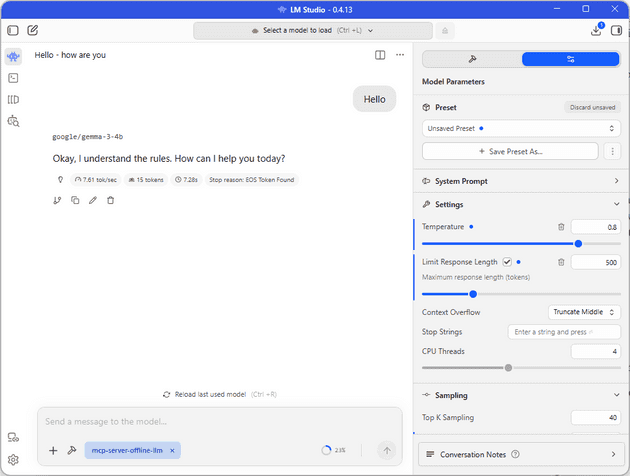Click the assistant reply text

coord(169,159)
